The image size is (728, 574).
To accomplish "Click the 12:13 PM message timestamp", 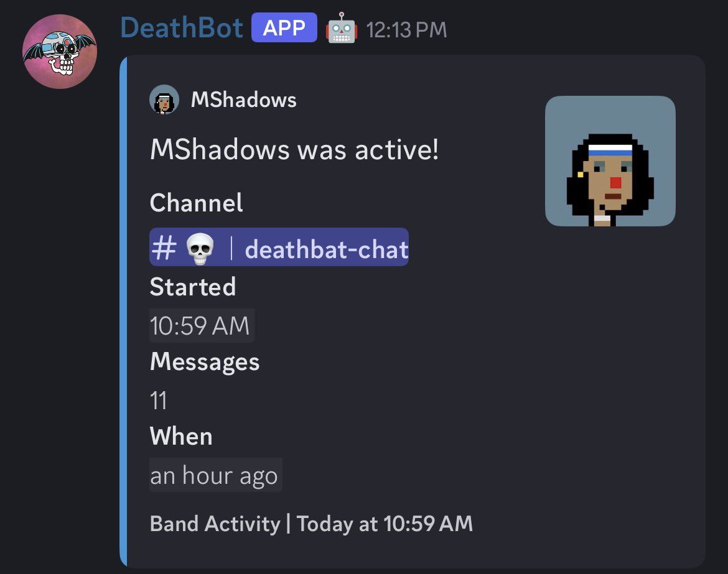I will (x=405, y=29).
